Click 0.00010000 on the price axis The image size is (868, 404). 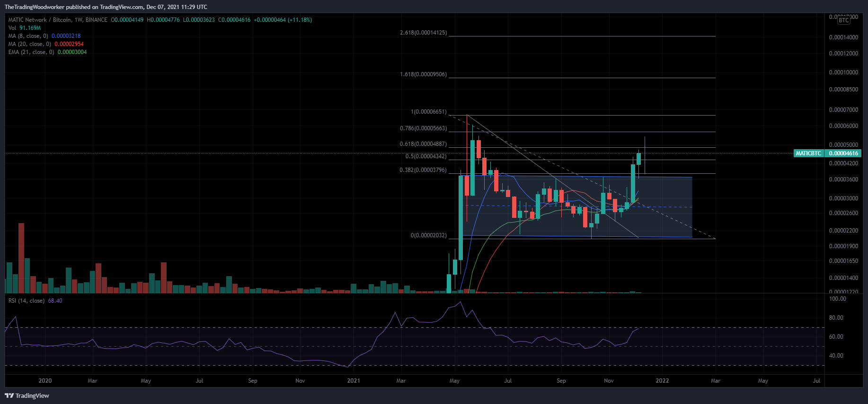pyautogui.click(x=843, y=72)
